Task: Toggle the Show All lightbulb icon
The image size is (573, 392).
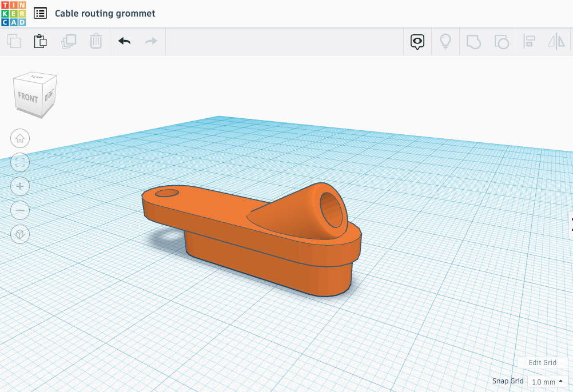Action: click(445, 41)
